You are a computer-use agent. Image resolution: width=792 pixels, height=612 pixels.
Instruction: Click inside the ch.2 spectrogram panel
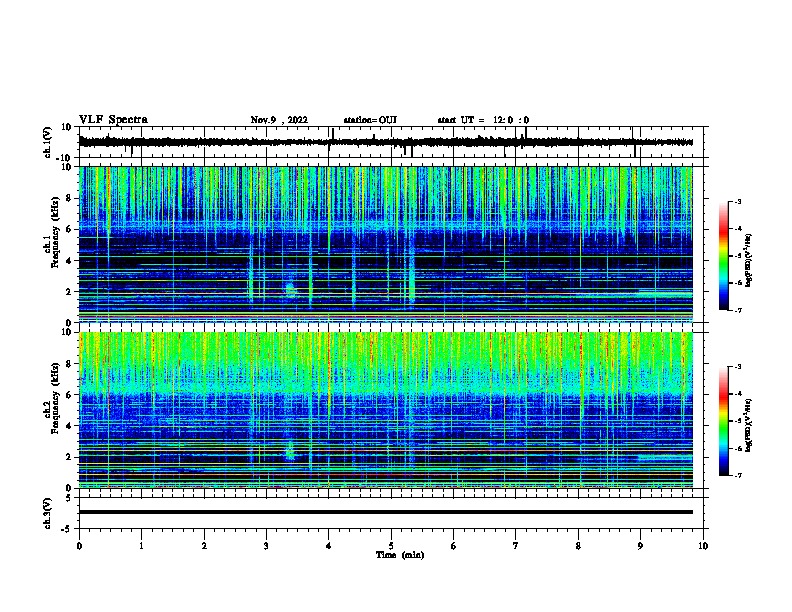point(385,410)
